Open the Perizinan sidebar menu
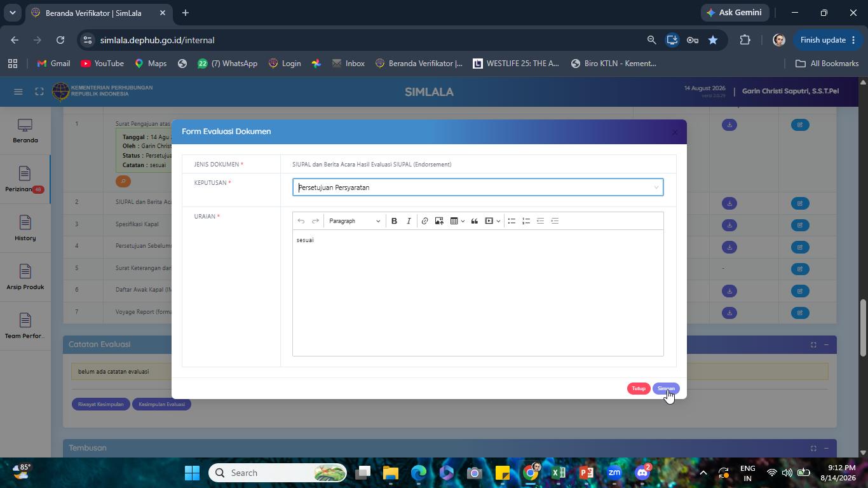 pyautogui.click(x=25, y=180)
